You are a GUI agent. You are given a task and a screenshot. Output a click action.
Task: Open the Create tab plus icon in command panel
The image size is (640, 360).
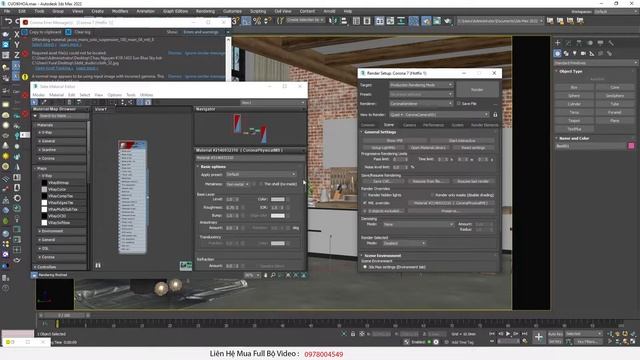[x=558, y=43]
